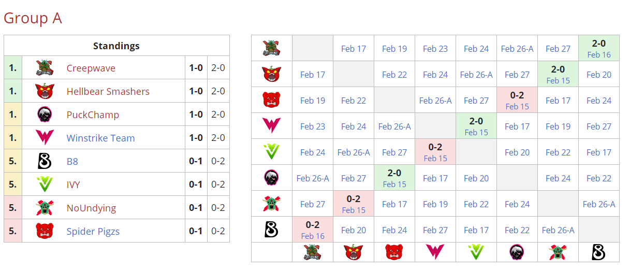Viewport: 644px width, 270px height.
Task: Select the PuckChamp logo in the standings list
Action: [45, 115]
